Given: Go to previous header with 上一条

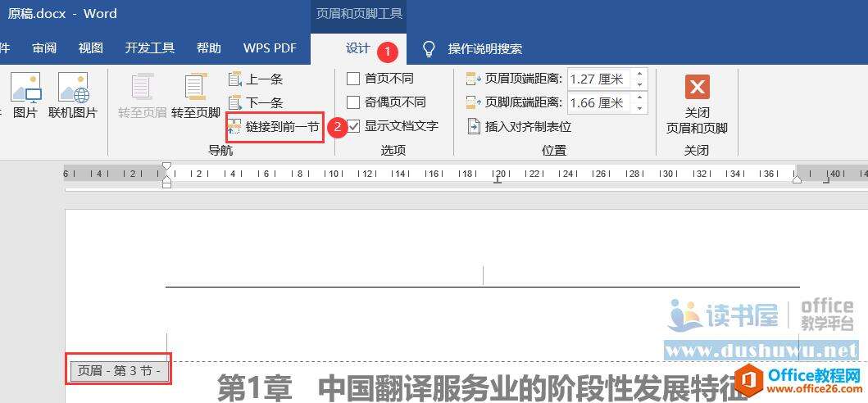Looking at the screenshot, I should (x=256, y=79).
